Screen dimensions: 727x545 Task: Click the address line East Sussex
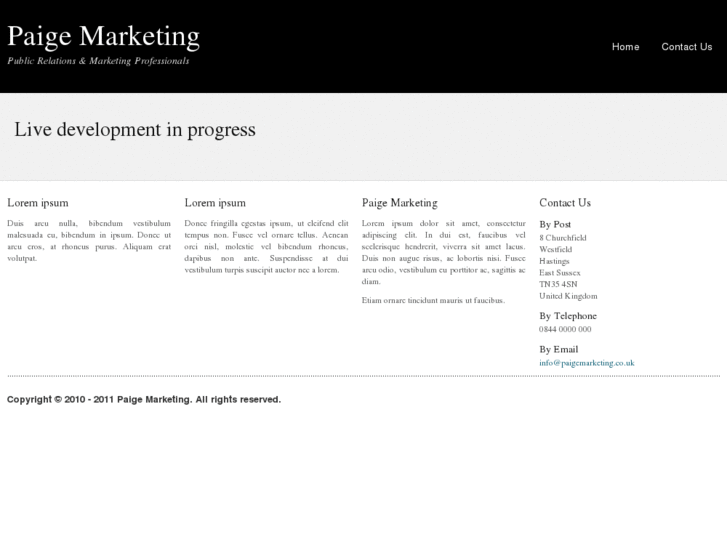click(560, 273)
